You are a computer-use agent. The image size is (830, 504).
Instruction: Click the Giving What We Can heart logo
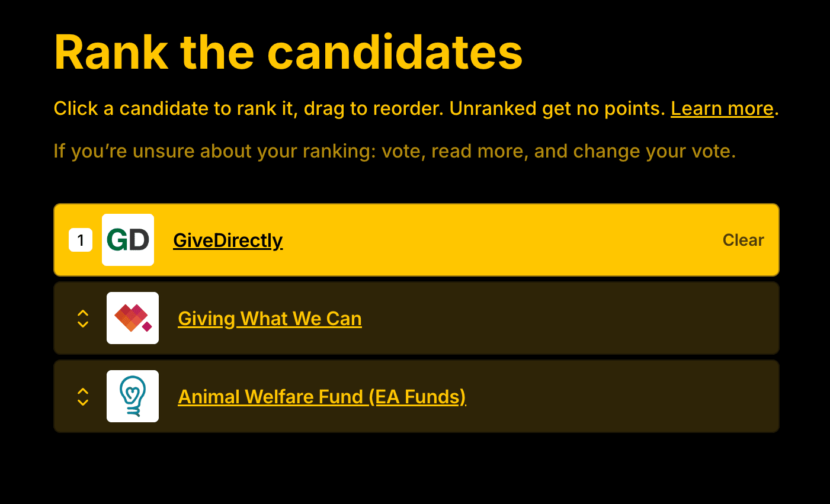(133, 318)
